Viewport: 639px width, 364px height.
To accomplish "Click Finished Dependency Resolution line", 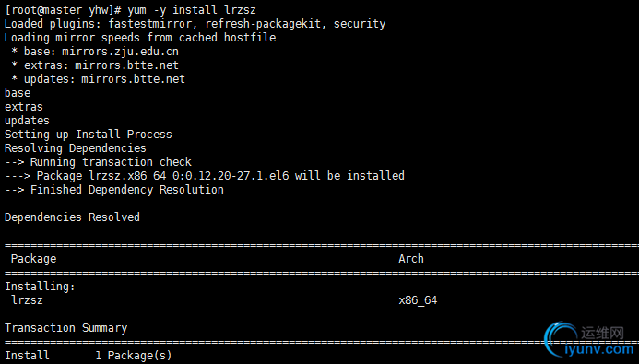I will tap(114, 190).
